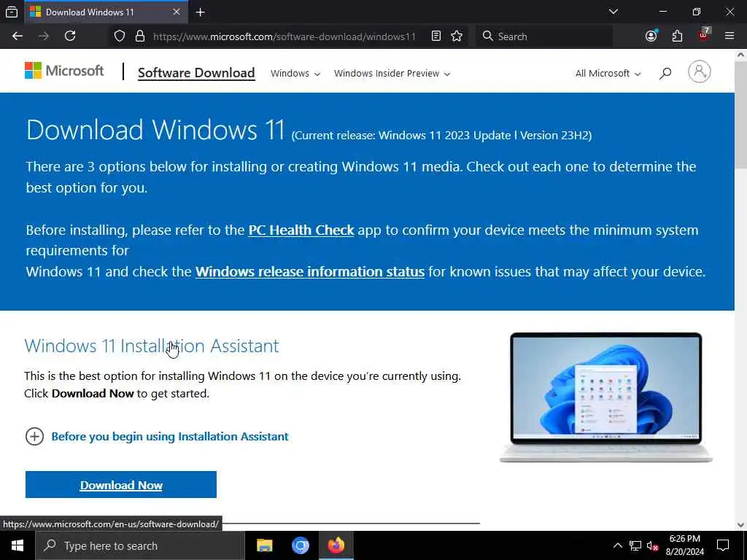This screenshot has height=560, width=747.
Task: Click the Download Now button
Action: [x=121, y=485]
